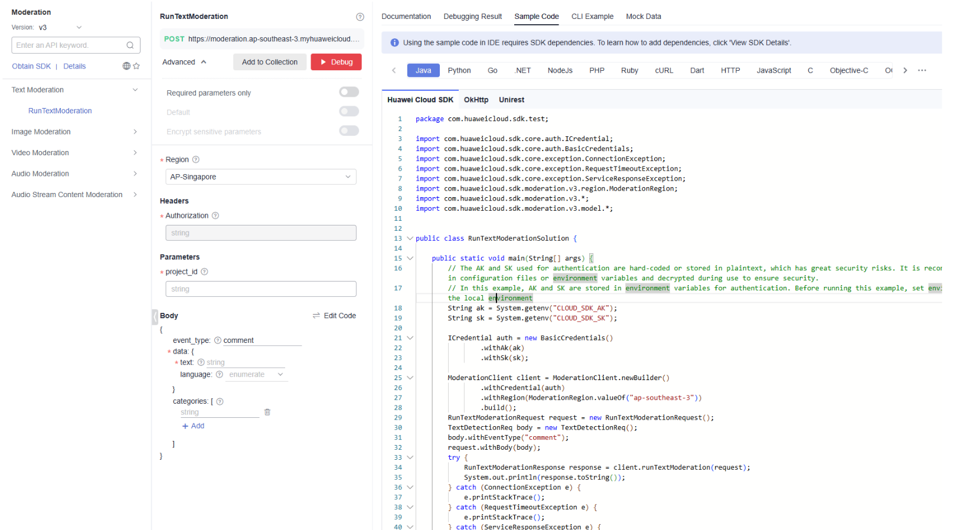980x530 pixels.
Task: Open the language enumerate dropdown
Action: click(257, 374)
